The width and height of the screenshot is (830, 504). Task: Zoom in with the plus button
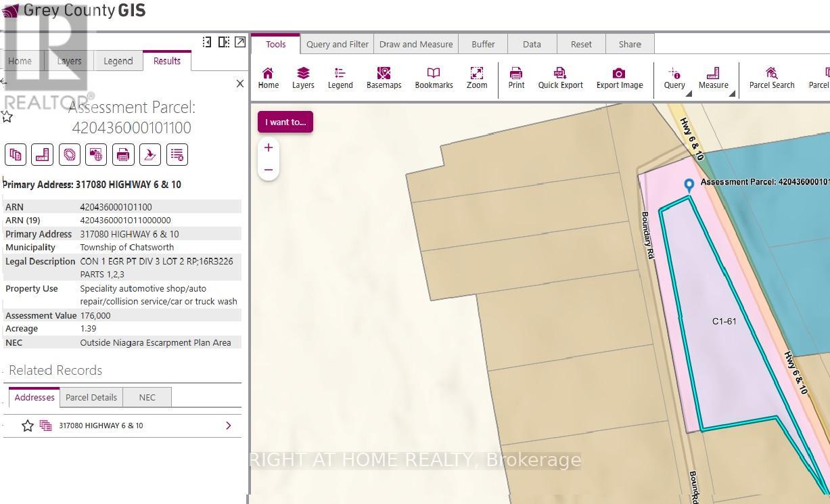269,147
